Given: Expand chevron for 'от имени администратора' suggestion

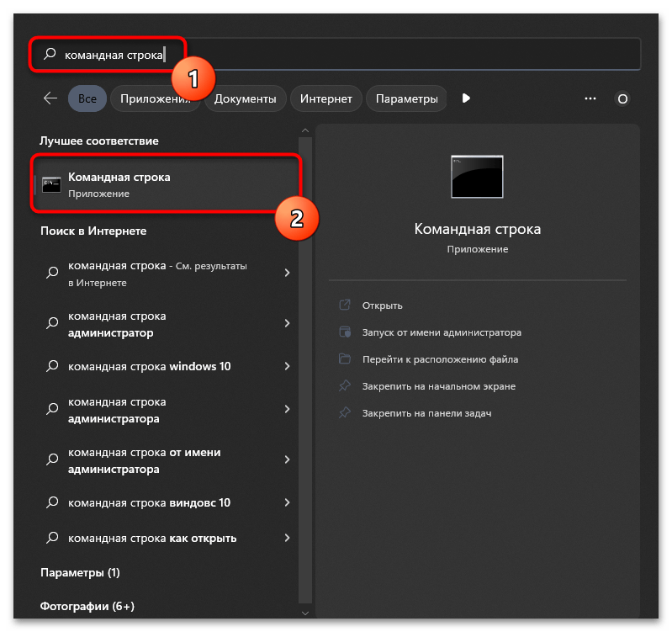Looking at the screenshot, I should click(x=287, y=459).
